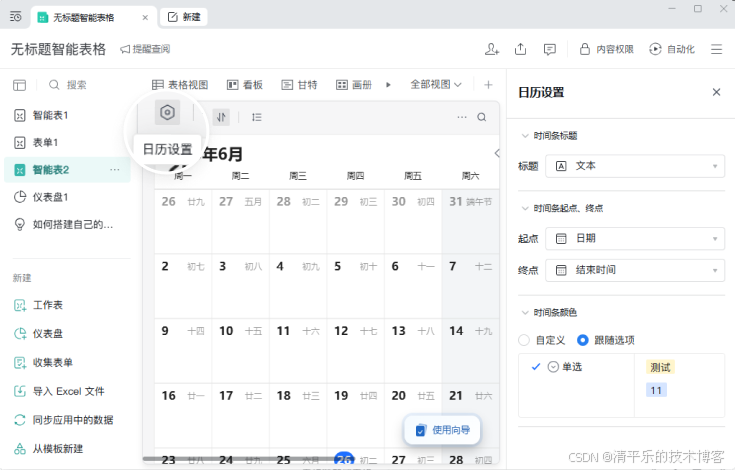Switch to the 画册 view tab
The image size is (735, 470).
pyautogui.click(x=354, y=85)
